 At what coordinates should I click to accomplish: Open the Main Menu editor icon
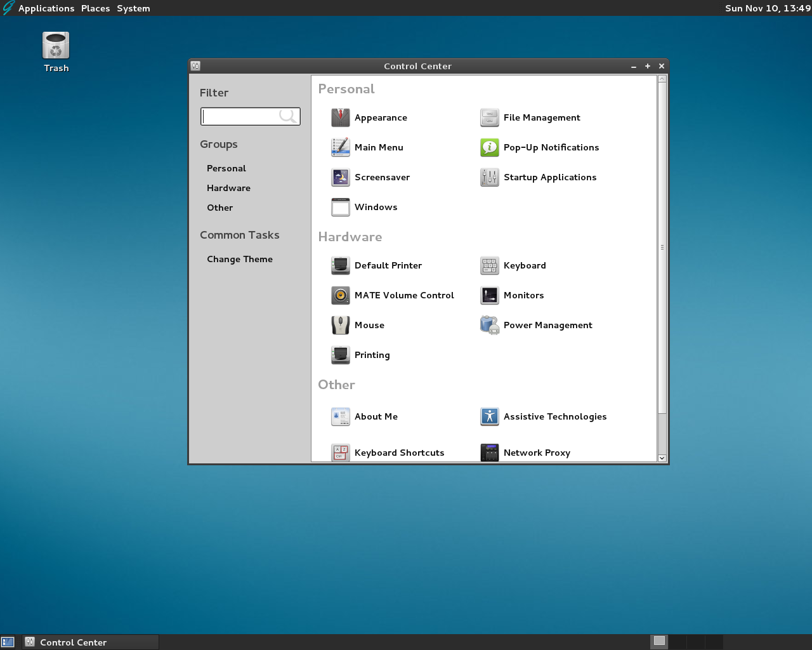click(341, 147)
